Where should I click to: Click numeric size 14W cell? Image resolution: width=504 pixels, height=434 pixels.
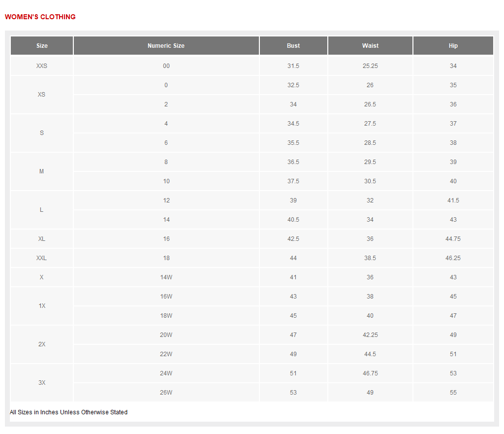point(166,277)
